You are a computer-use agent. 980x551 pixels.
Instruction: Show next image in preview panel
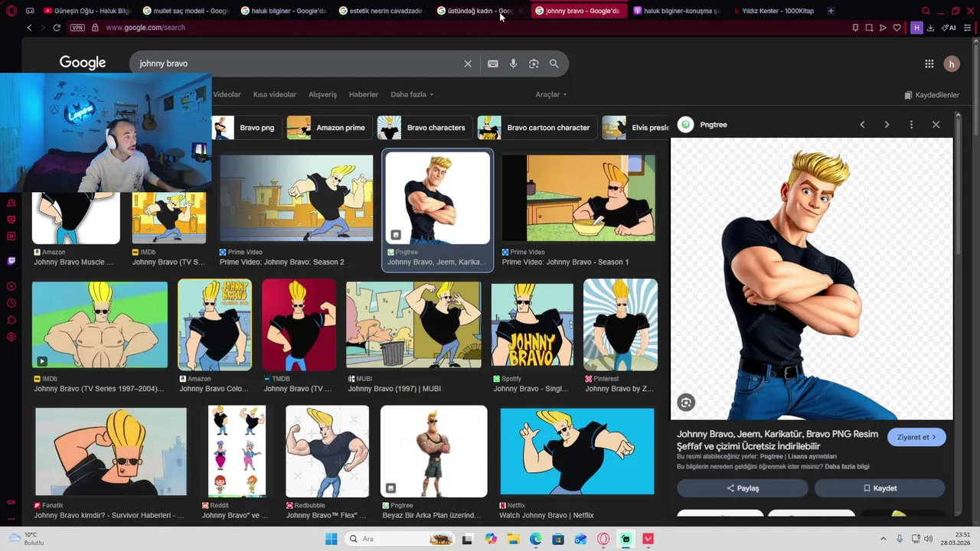click(x=887, y=125)
